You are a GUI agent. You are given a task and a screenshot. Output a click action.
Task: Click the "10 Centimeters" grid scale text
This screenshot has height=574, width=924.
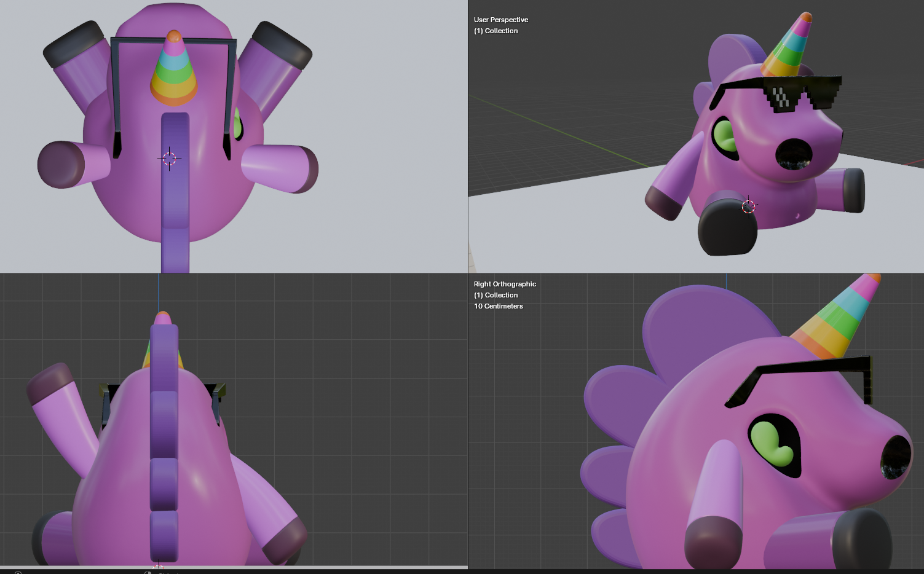(499, 306)
